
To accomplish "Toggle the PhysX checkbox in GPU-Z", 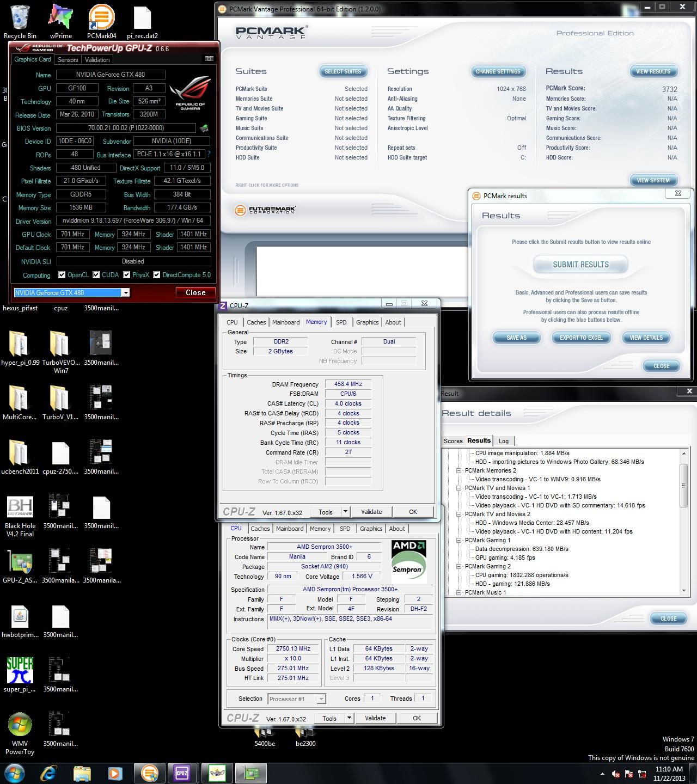I will pos(127,275).
